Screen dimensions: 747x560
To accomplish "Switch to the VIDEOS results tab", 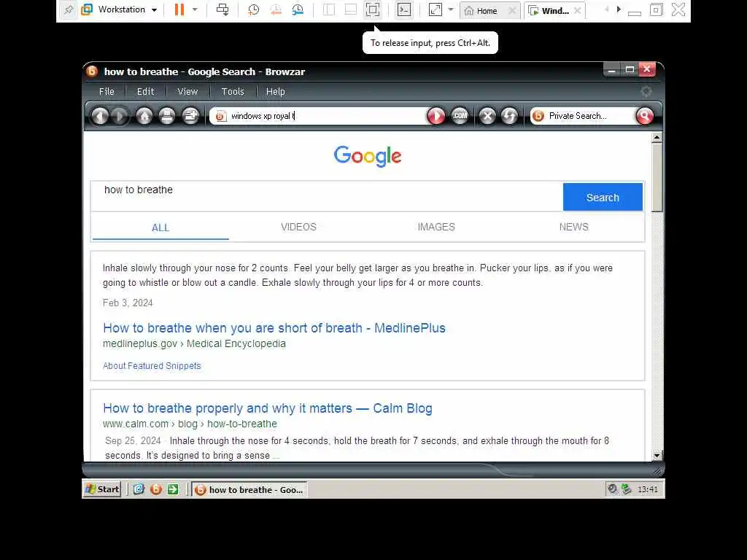I will tap(298, 227).
